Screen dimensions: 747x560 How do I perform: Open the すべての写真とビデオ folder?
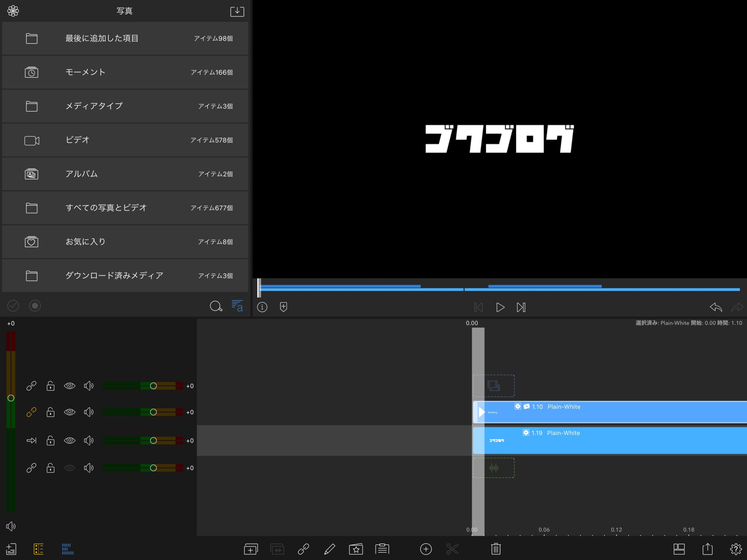tap(125, 208)
